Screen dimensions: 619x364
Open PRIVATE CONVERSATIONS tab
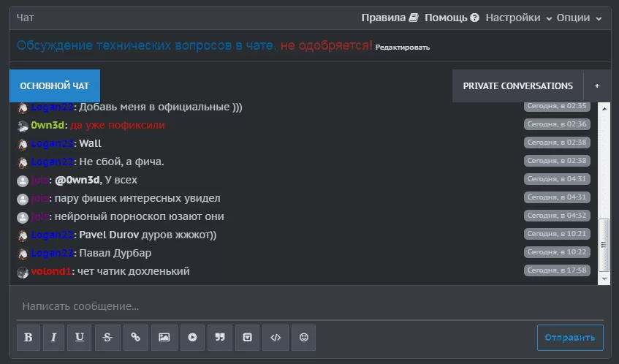517,86
